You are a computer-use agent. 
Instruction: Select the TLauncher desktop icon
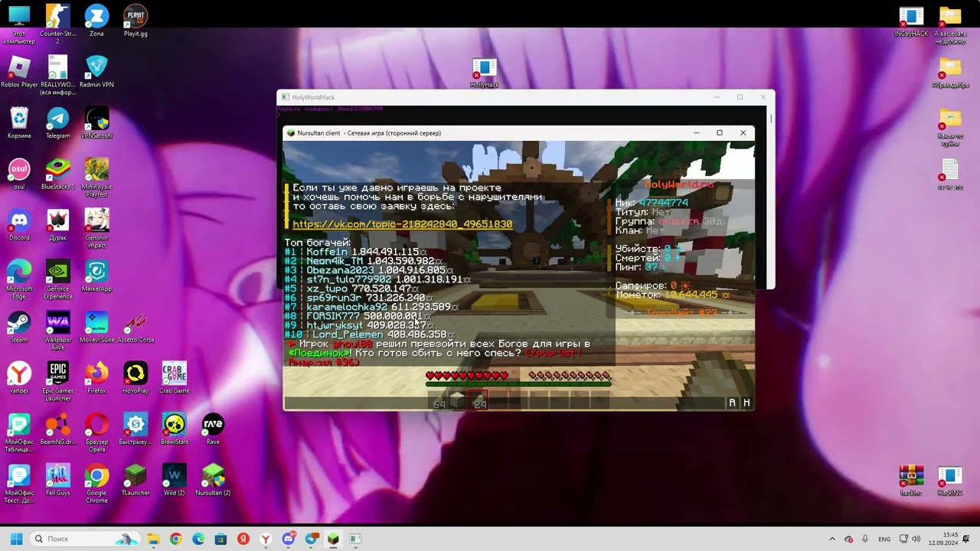(136, 480)
